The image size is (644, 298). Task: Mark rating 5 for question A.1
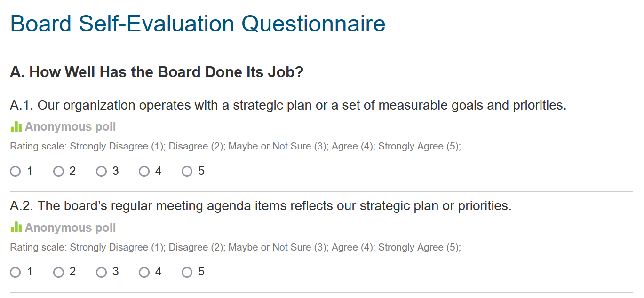pyautogui.click(x=187, y=172)
